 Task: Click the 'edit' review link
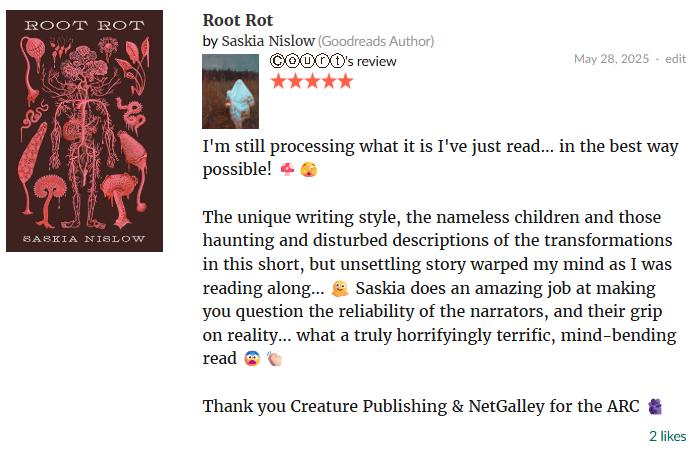(x=676, y=59)
